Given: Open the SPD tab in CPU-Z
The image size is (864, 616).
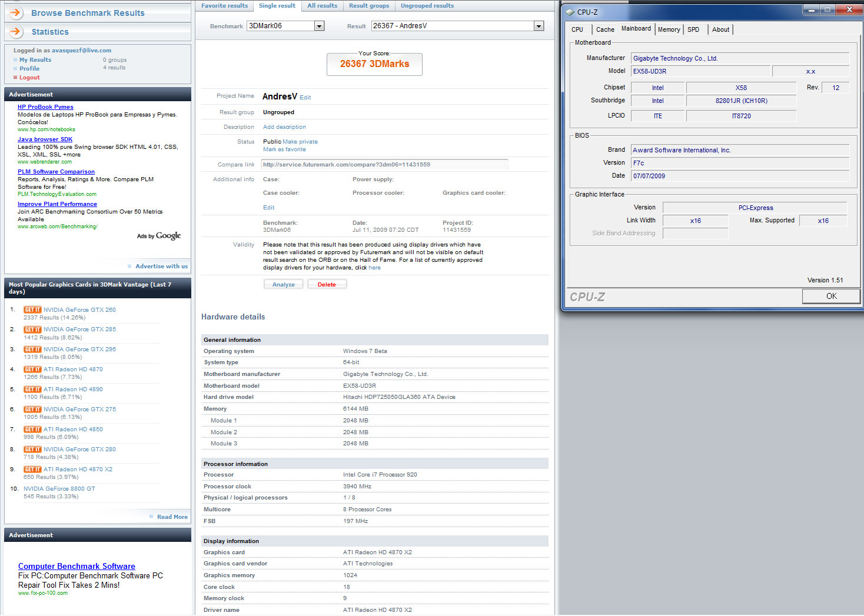Looking at the screenshot, I should [693, 29].
